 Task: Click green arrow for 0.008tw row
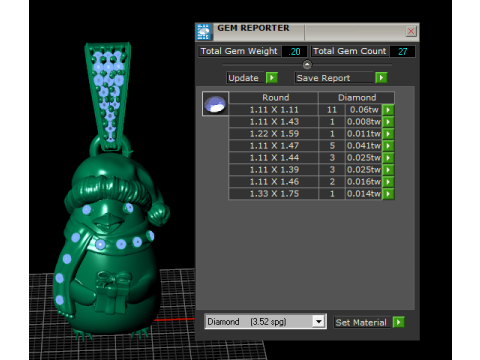[x=388, y=122]
